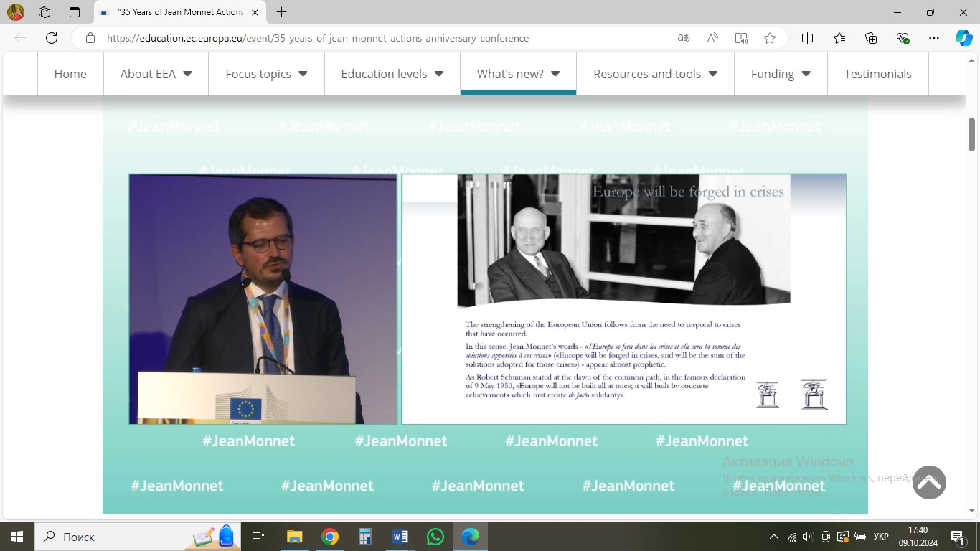Go to the Home page link

(70, 74)
